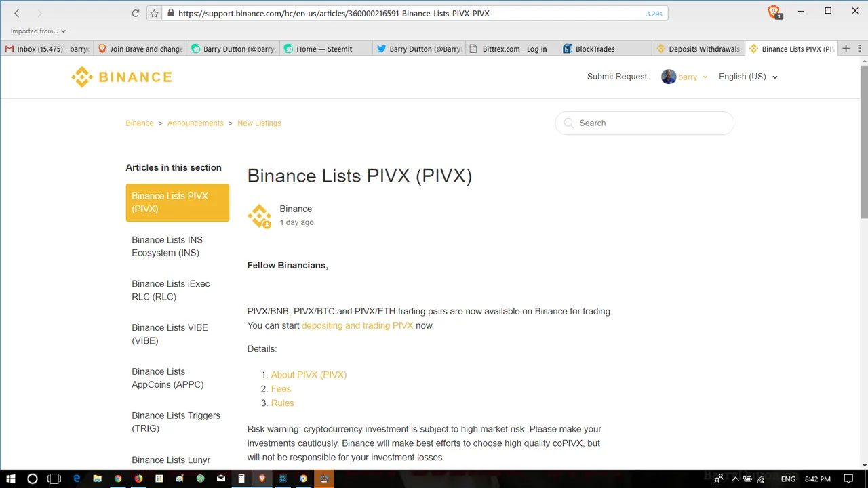Image resolution: width=868 pixels, height=488 pixels.
Task: Switch to the Barry Dutton Twitter tab
Action: pos(419,49)
